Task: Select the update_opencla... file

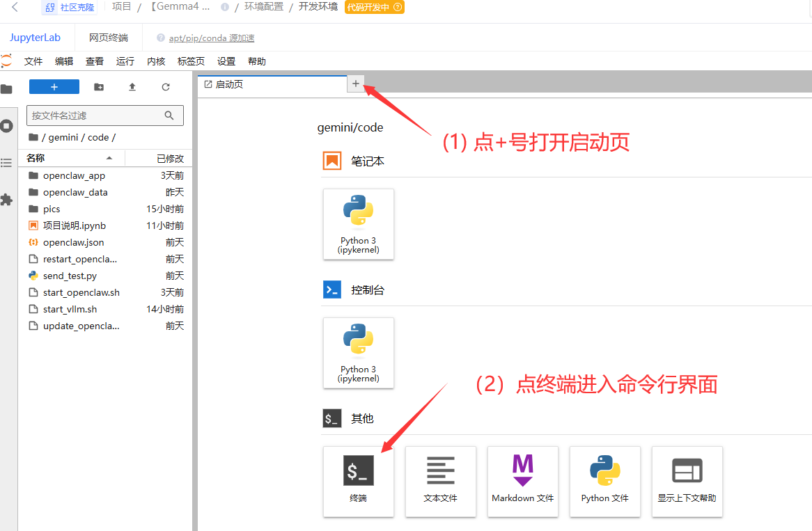Action: tap(105, 326)
